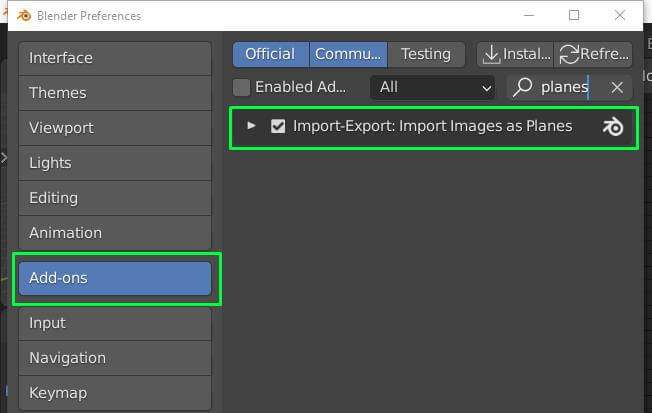Screen dimensions: 652x413
Task: Disable the Import Images as Planes checkbox
Action: click(279, 126)
